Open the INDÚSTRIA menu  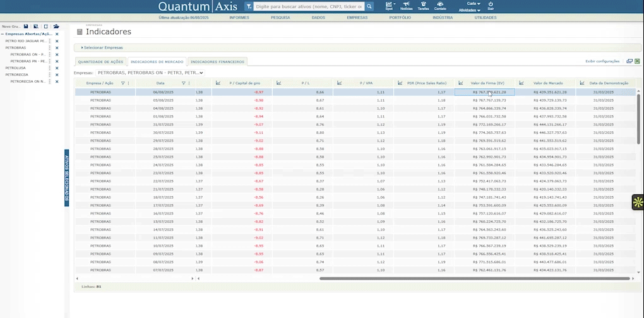tap(443, 18)
